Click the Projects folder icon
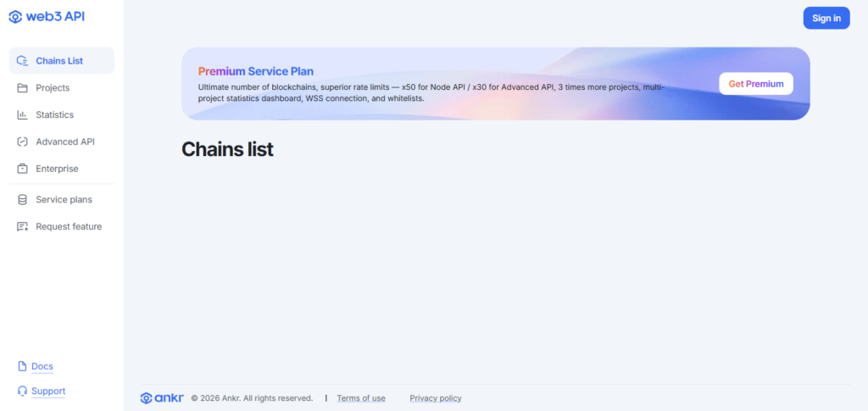 (x=23, y=88)
